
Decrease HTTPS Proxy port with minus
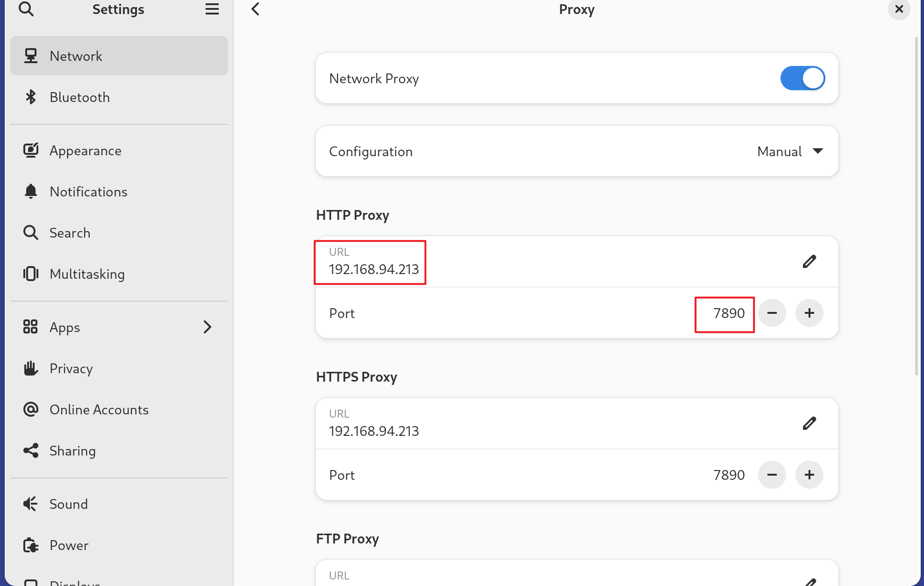coord(772,475)
